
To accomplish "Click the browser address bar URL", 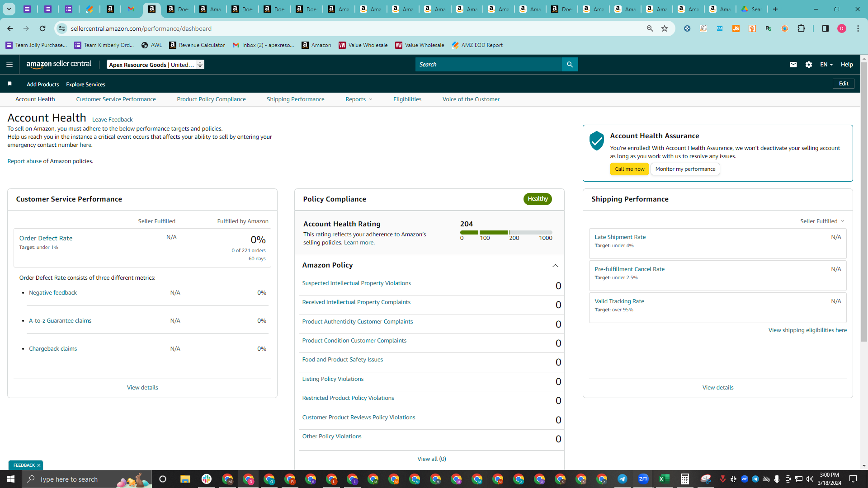I will 141,28.
